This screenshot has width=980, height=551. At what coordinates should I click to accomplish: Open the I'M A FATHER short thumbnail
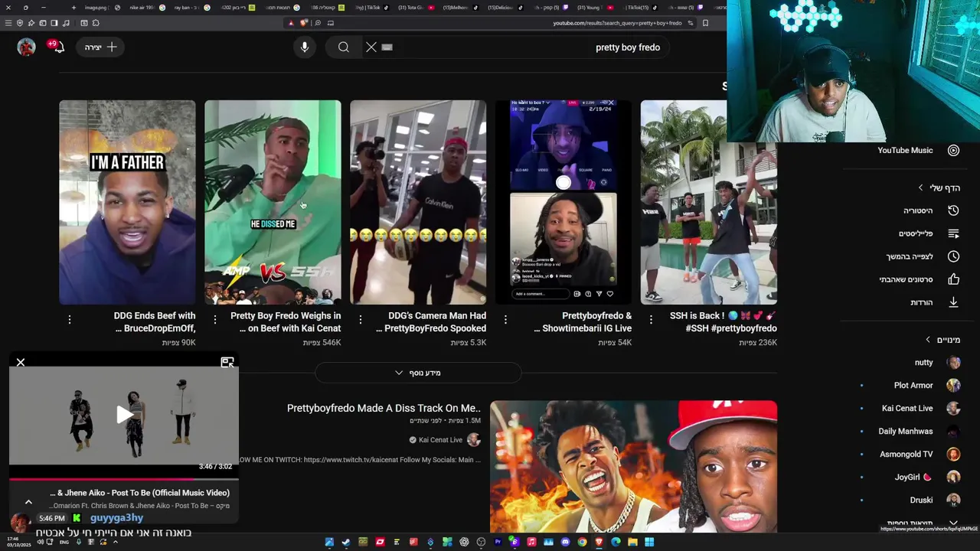[x=128, y=202]
